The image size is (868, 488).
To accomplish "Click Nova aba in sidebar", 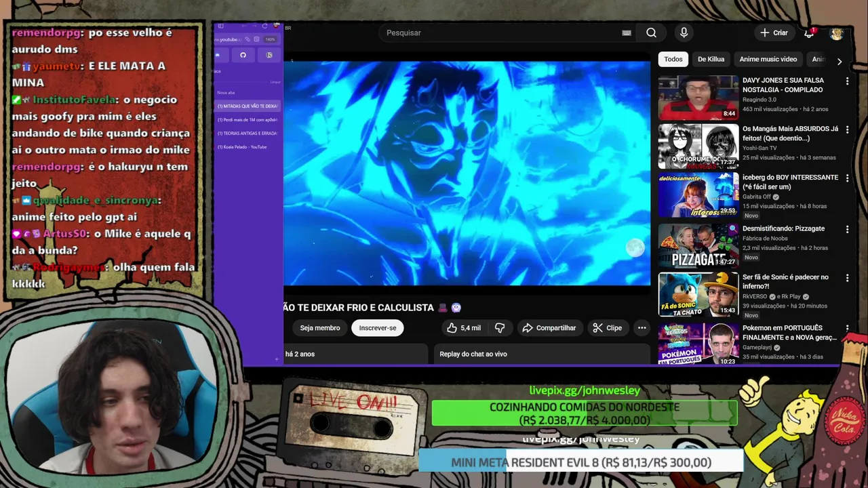I will click(226, 93).
